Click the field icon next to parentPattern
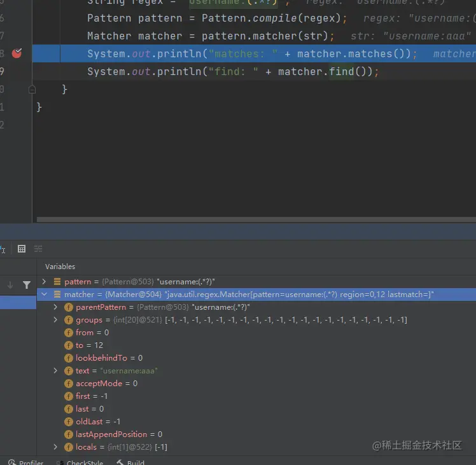 [x=69, y=307]
